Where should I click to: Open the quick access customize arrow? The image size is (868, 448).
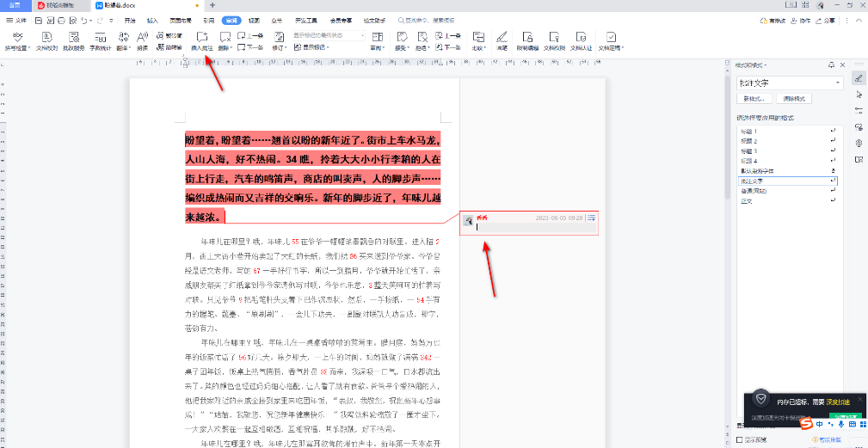(x=111, y=21)
